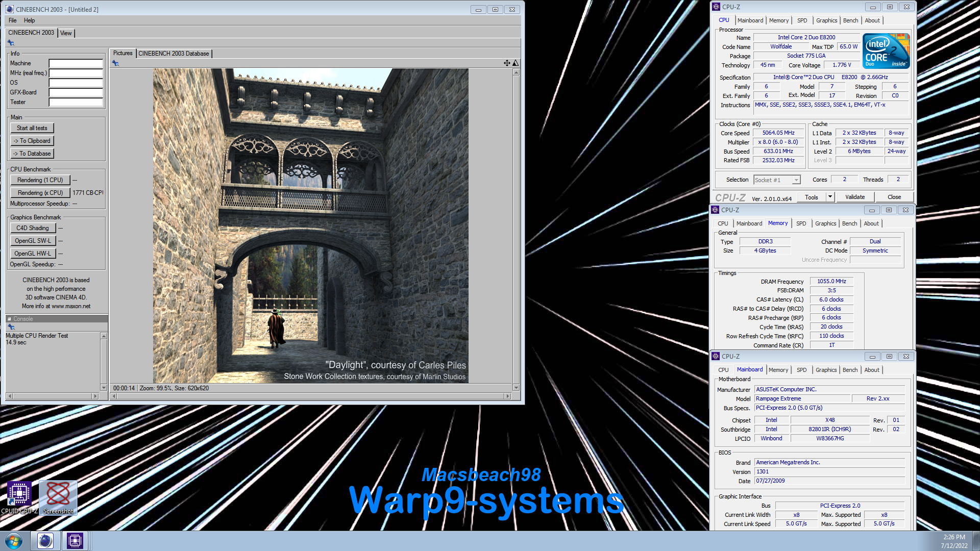Image resolution: width=980 pixels, height=551 pixels.
Task: Click the Console panel collapse square
Action: coord(9,319)
